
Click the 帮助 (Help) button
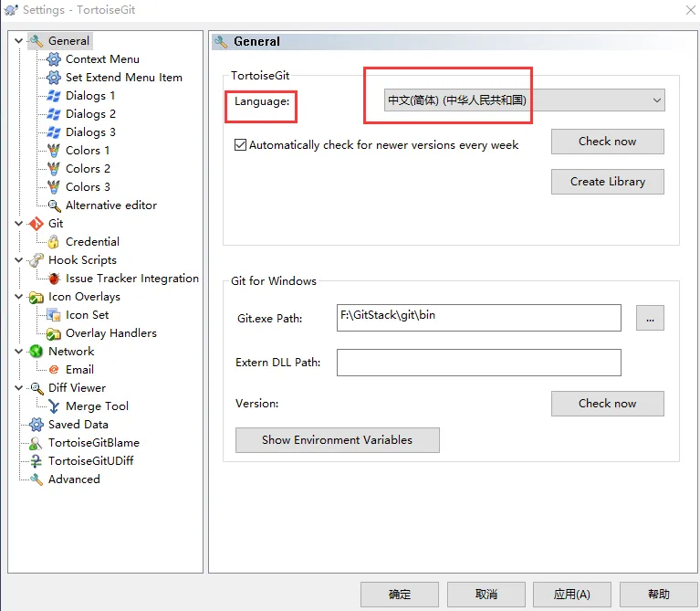pyautogui.click(x=659, y=595)
